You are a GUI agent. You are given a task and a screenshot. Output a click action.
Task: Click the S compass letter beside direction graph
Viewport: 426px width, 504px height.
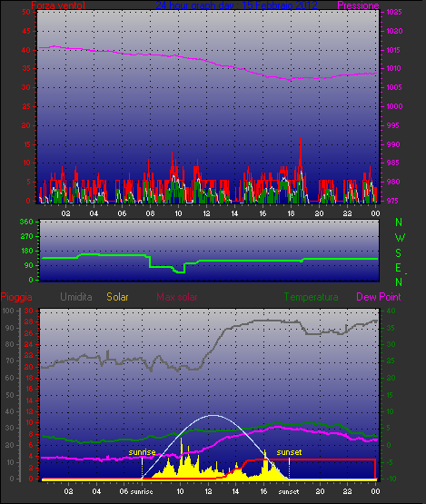(399, 253)
